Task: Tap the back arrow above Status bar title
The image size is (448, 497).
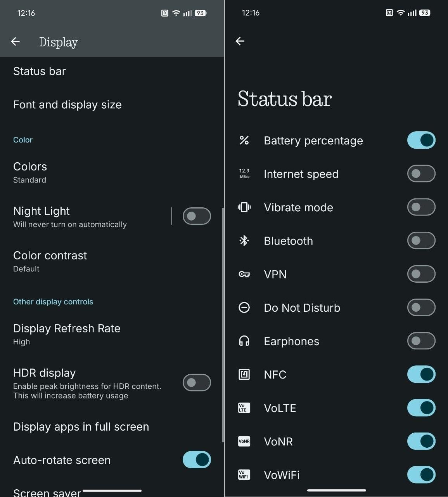Action: pyautogui.click(x=240, y=41)
